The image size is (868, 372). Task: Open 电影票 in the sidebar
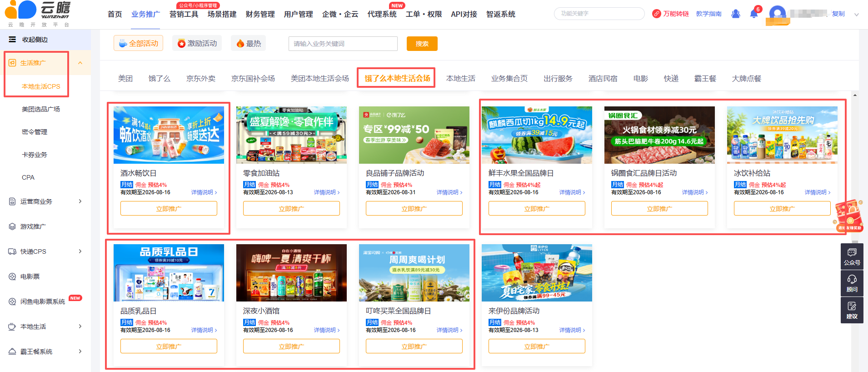click(x=30, y=276)
